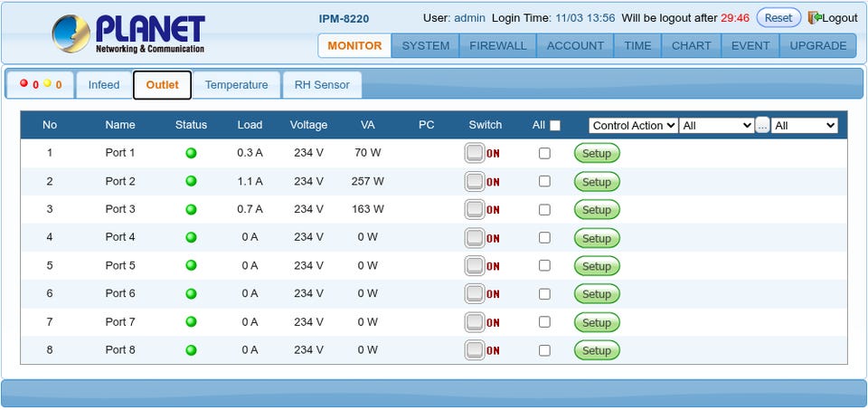The image size is (868, 410).
Task: Toggle the Port 1 power switch
Action: (x=475, y=154)
